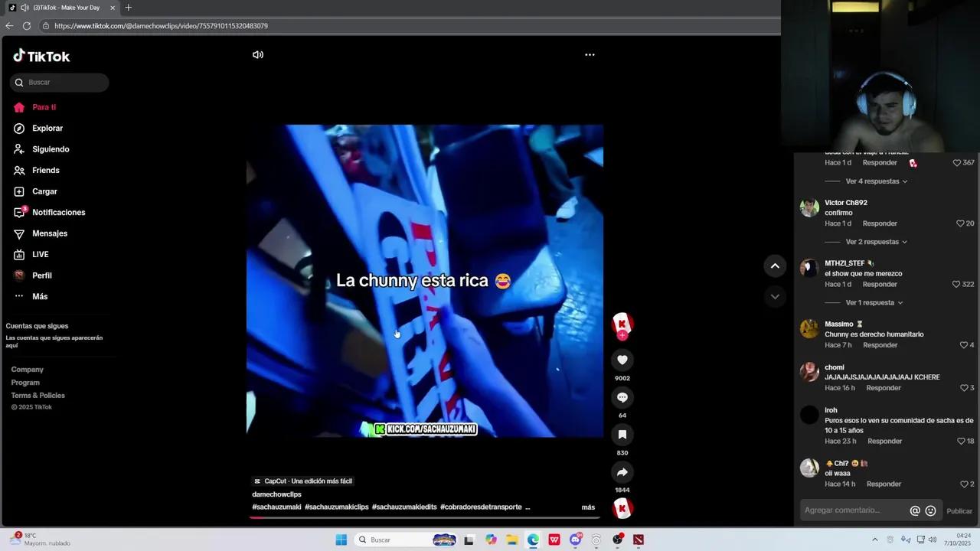Open the damechowclips username link
Screen dimensions: 980x551
click(276, 494)
